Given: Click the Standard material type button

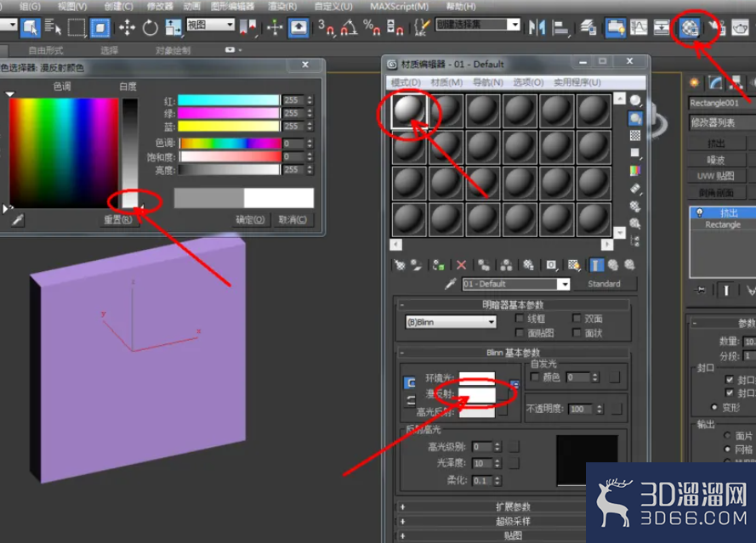Looking at the screenshot, I should click(x=604, y=284).
